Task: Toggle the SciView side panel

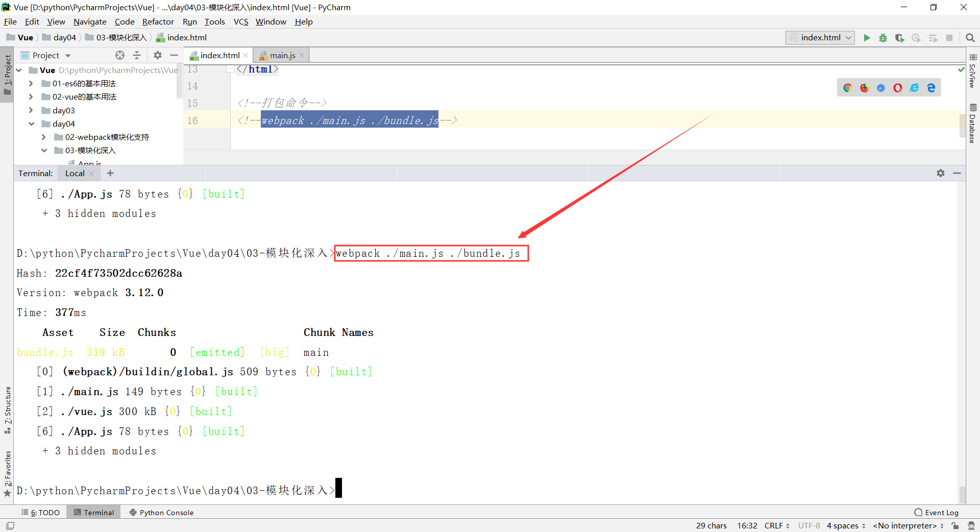Action: click(x=973, y=71)
